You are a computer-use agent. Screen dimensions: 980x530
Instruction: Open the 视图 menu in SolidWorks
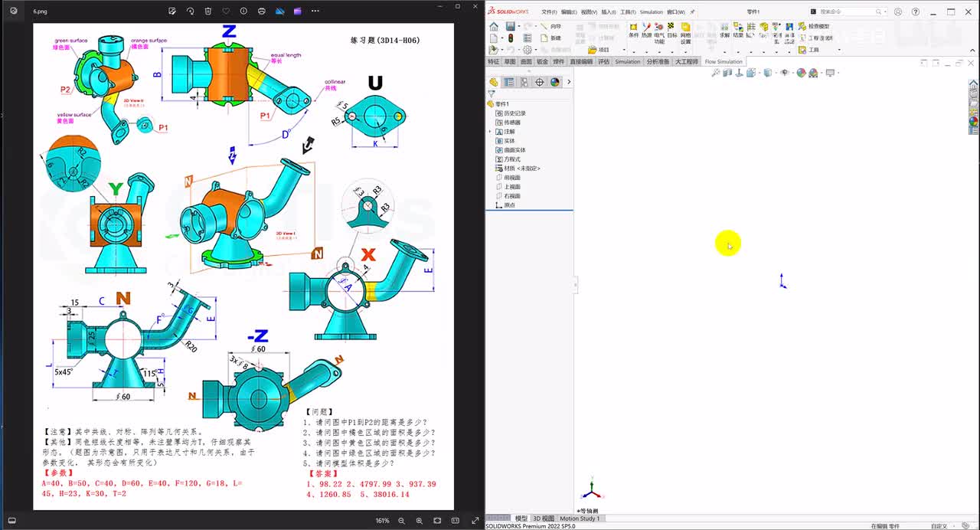589,12
